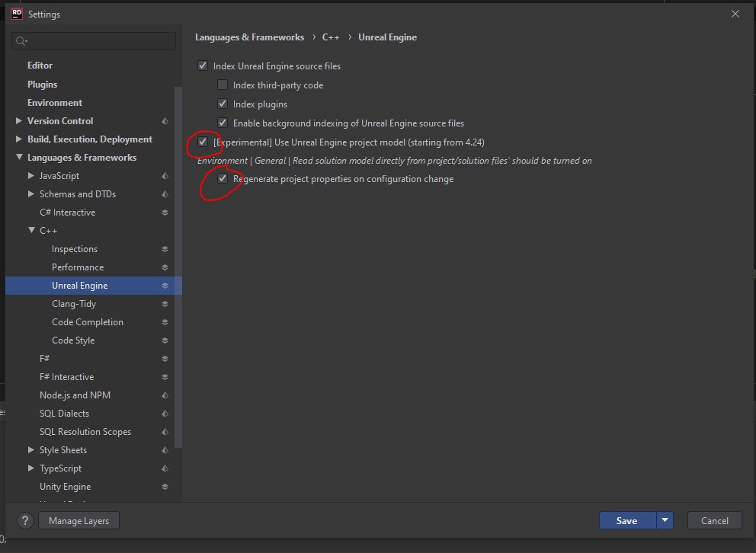756x553 pixels.
Task: Open help with the question mark button
Action: point(25,521)
